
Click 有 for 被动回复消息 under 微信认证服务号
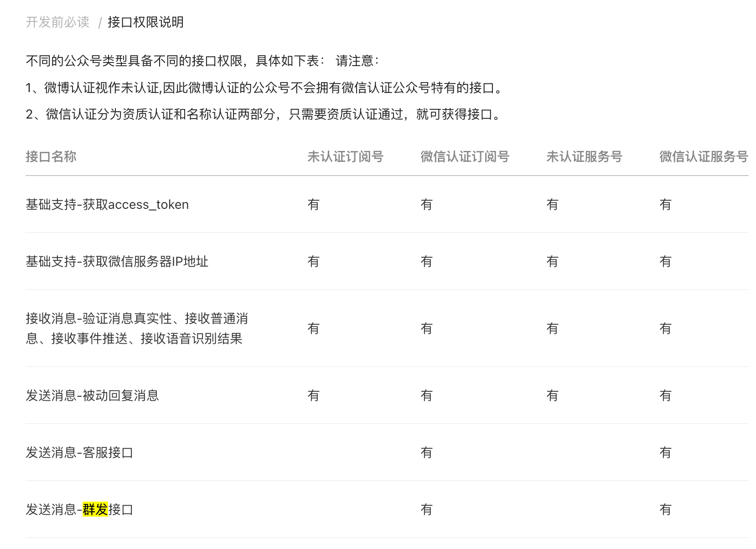665,395
